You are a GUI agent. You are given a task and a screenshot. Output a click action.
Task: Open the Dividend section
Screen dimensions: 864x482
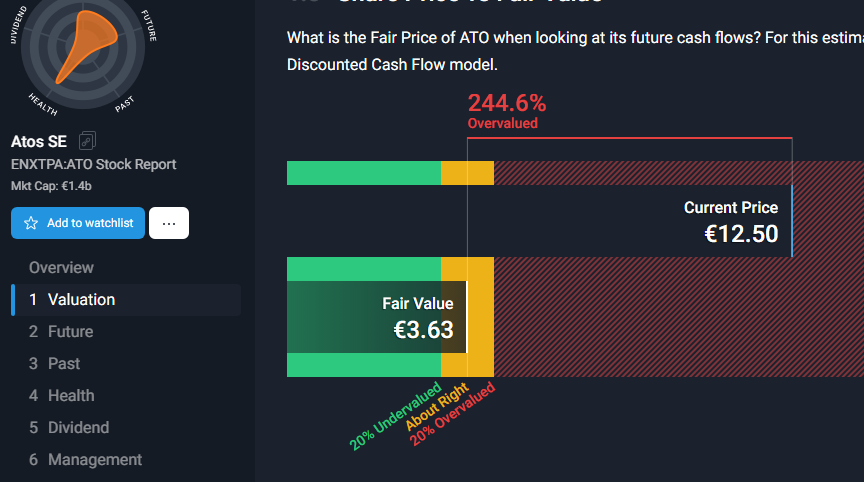[x=69, y=427]
